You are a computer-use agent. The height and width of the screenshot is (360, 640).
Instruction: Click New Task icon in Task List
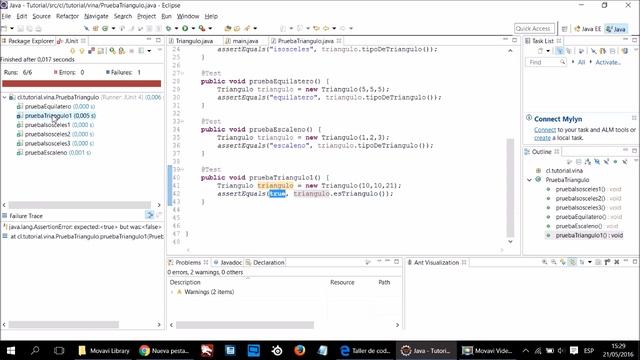point(540,51)
